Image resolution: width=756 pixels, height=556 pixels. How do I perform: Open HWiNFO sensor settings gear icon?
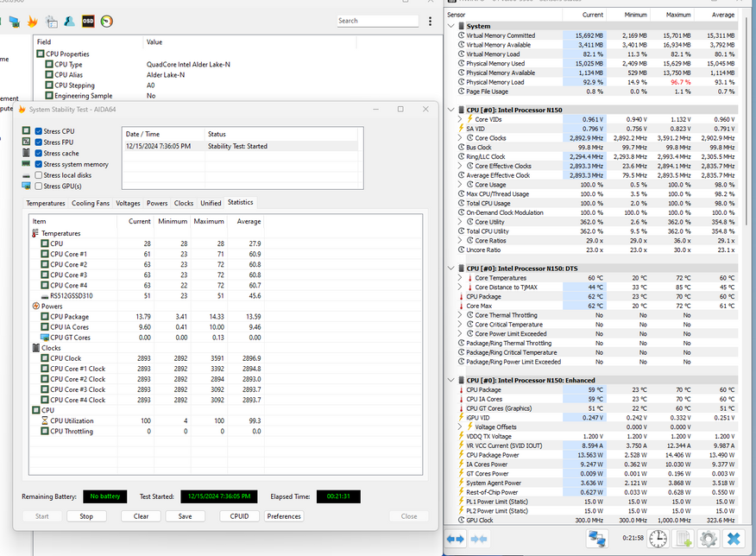click(709, 538)
